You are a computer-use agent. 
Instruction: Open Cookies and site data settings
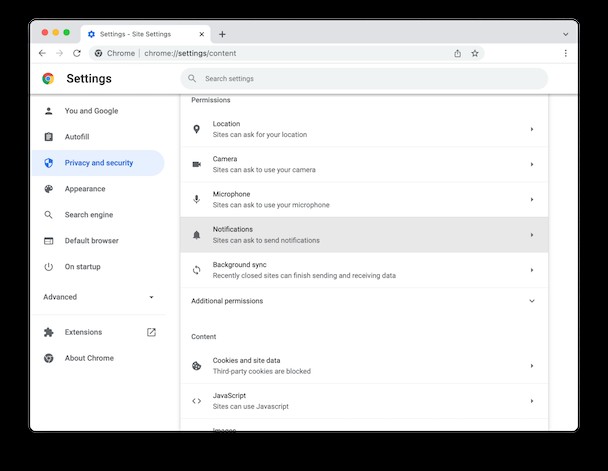(x=364, y=366)
